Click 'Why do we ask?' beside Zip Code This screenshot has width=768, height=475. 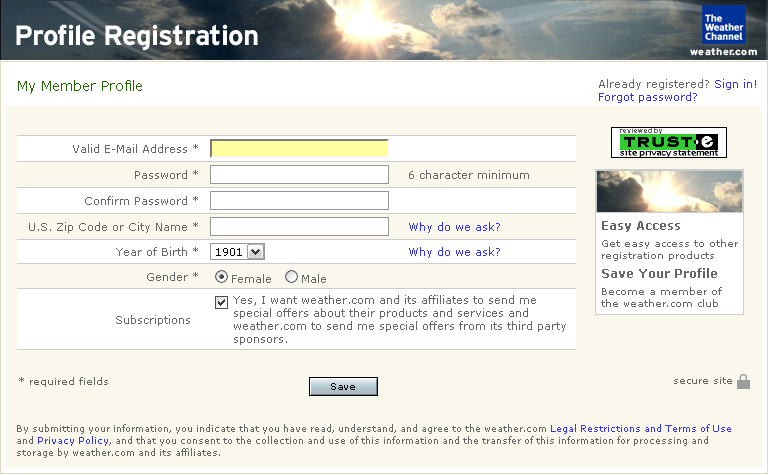click(454, 227)
